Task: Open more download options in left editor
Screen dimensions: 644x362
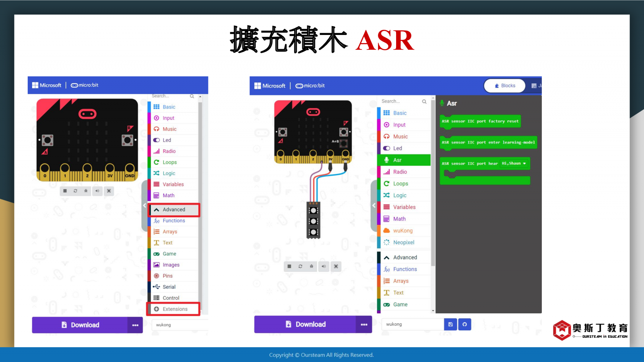Action: click(135, 325)
